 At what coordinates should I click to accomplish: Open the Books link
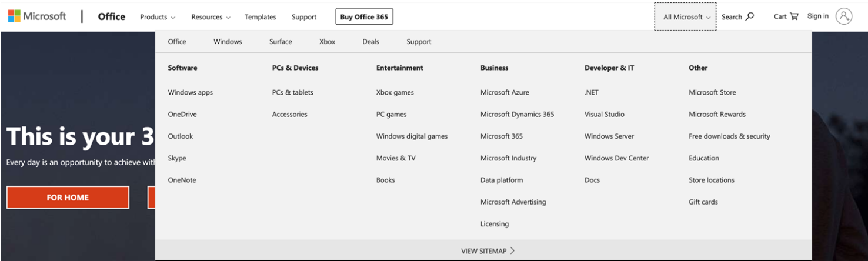tap(386, 180)
